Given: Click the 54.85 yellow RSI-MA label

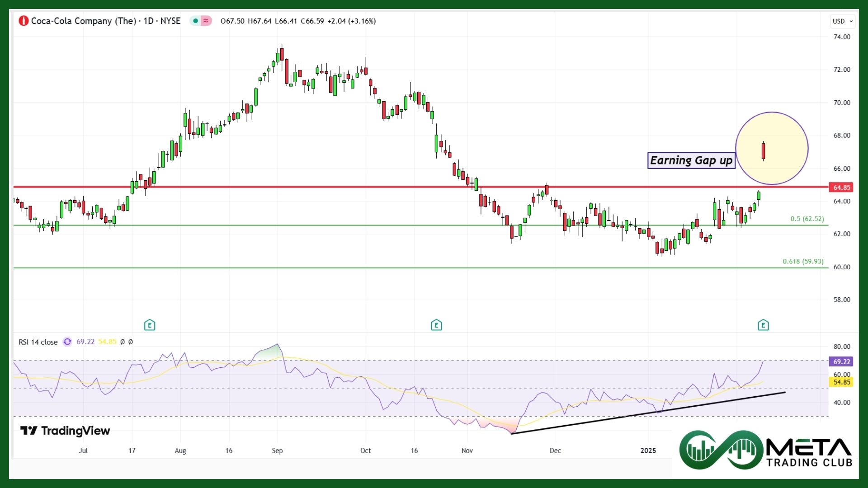Looking at the screenshot, I should (842, 382).
